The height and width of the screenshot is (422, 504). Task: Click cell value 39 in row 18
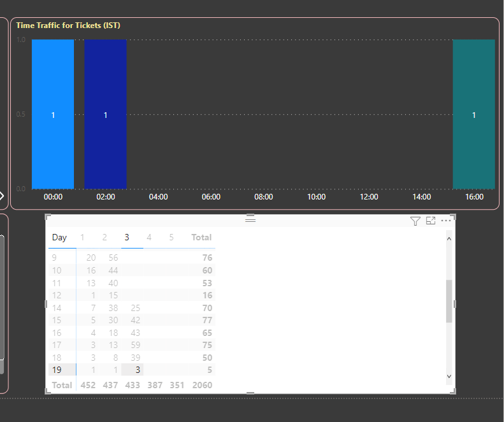[135, 358]
